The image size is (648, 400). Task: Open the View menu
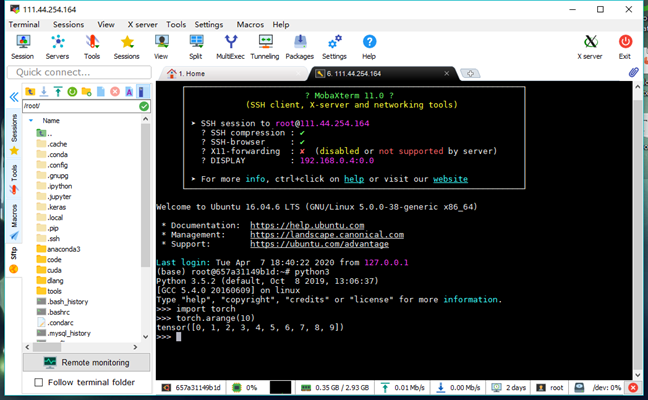tap(106, 24)
